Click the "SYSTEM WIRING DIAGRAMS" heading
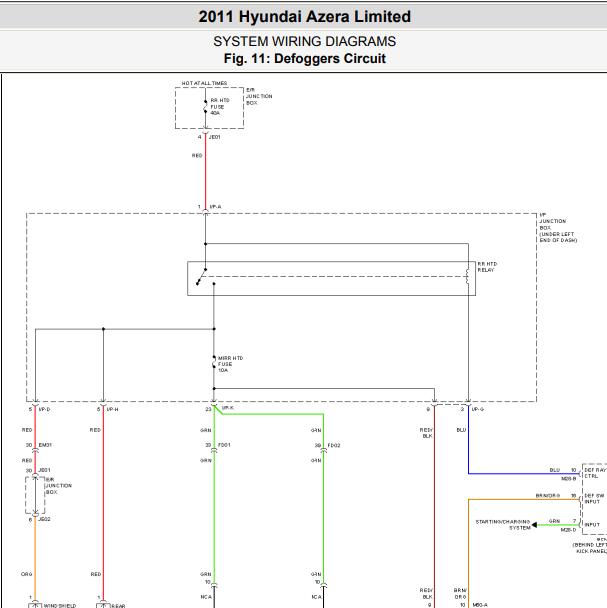607x608 pixels. (304, 41)
